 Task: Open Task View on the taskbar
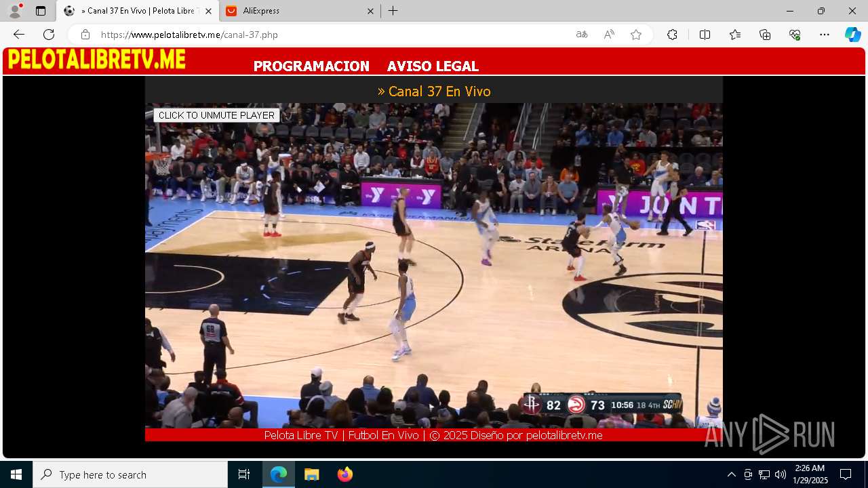[244, 474]
